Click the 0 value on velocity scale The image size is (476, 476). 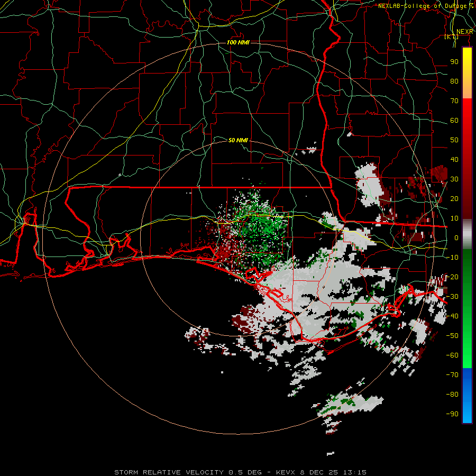[456, 237]
